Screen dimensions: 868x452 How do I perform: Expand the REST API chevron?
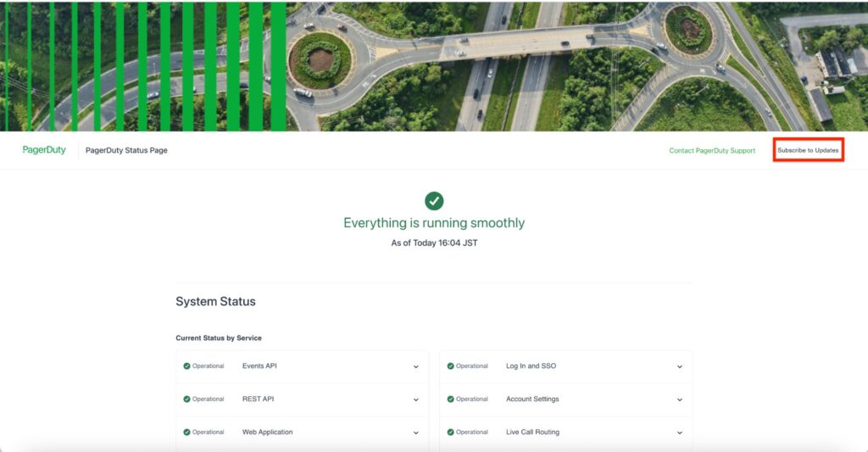[415, 399]
